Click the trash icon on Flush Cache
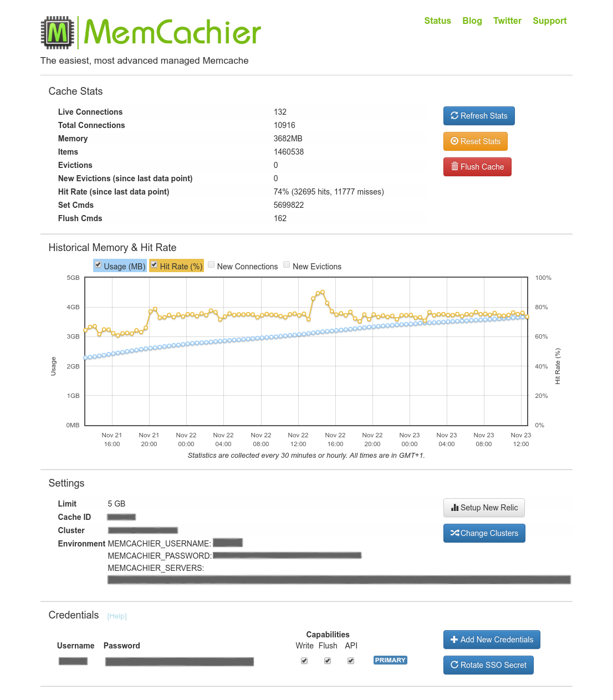The height and width of the screenshot is (700, 613). pos(453,167)
